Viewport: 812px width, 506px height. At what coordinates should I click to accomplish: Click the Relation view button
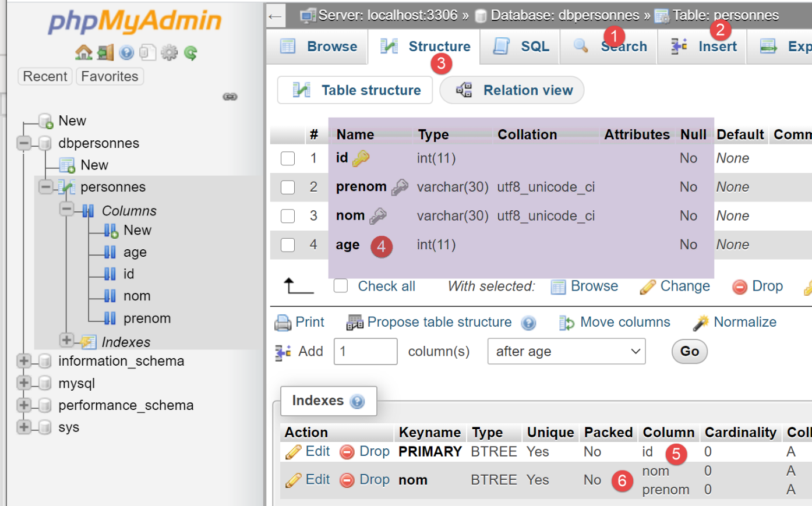point(512,90)
